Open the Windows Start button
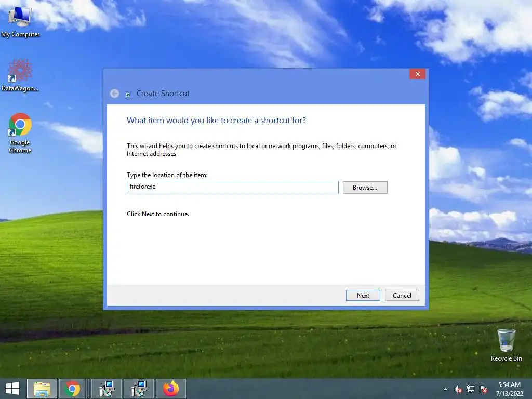532x399 pixels. coord(12,389)
